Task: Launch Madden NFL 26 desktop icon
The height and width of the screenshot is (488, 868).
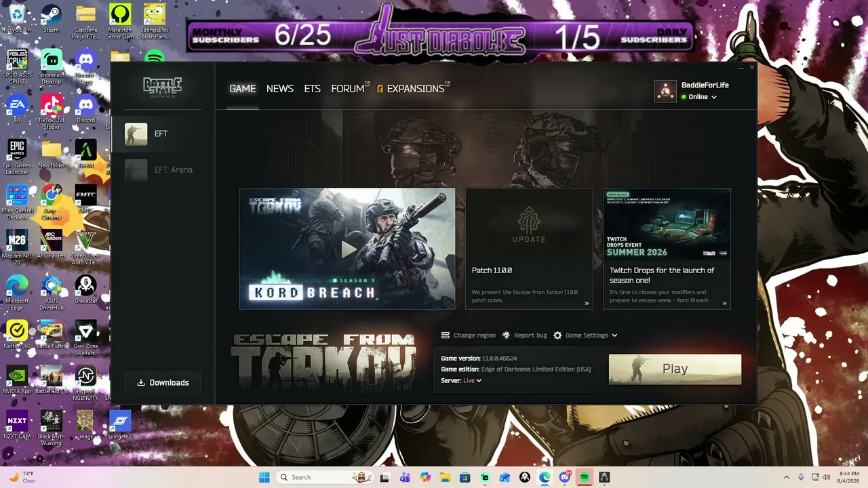Action: [x=17, y=247]
